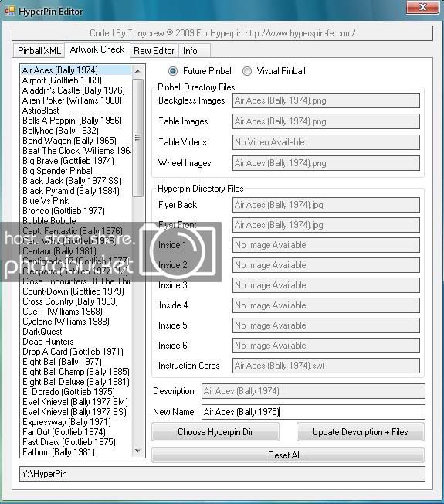444x504 pixels.
Task: Click the Wheel Images file field
Action: [326, 163]
